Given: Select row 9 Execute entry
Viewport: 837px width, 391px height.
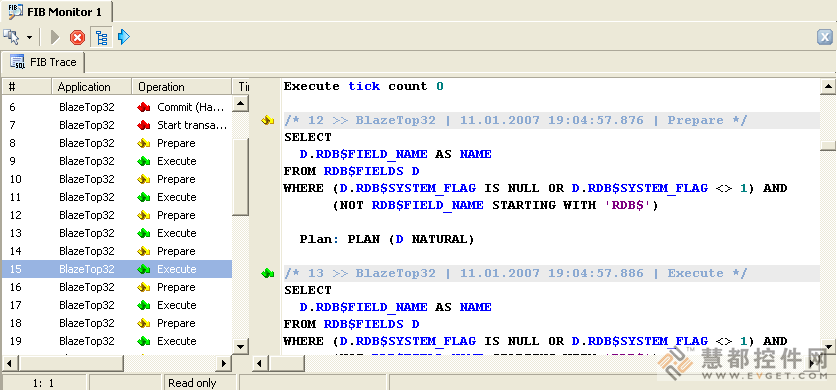Looking at the screenshot, I should click(x=117, y=161).
